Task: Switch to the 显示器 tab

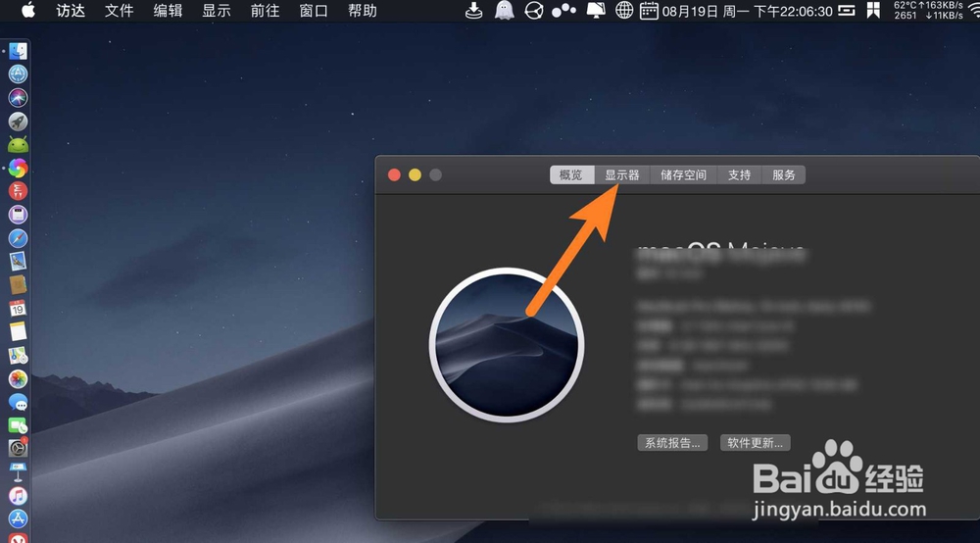Action: [622, 175]
